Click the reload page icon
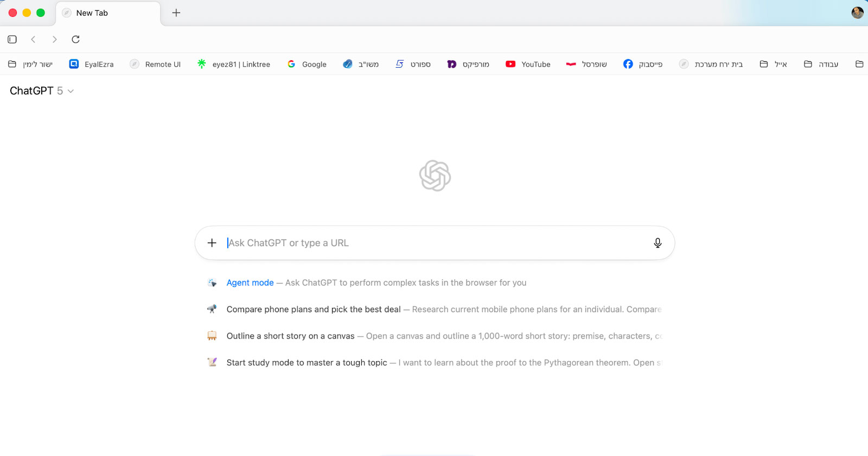This screenshot has width=868, height=456. 76,40
